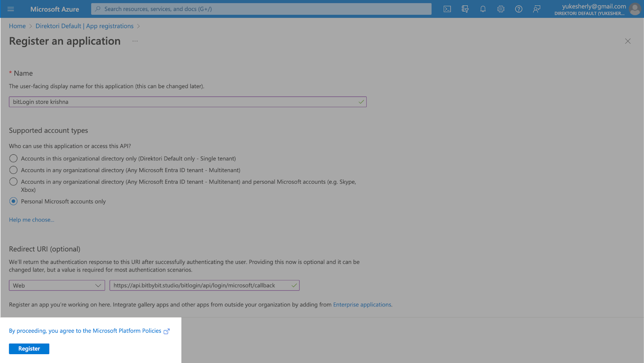Open the Help question mark icon

[x=519, y=9]
